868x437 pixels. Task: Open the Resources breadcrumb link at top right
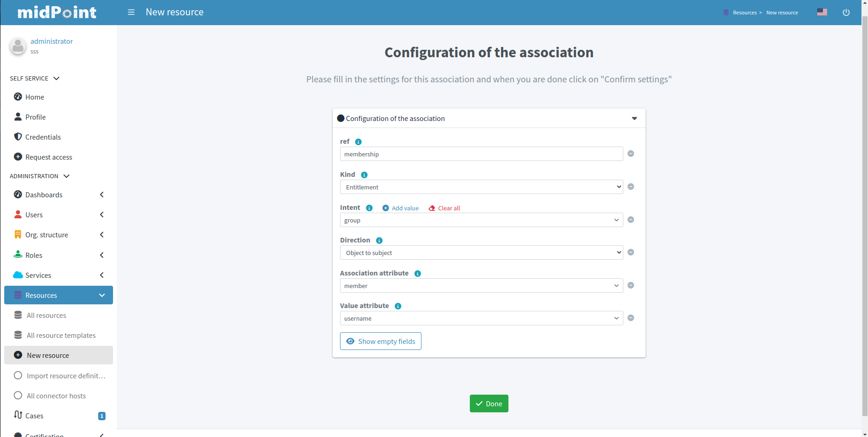coord(745,13)
